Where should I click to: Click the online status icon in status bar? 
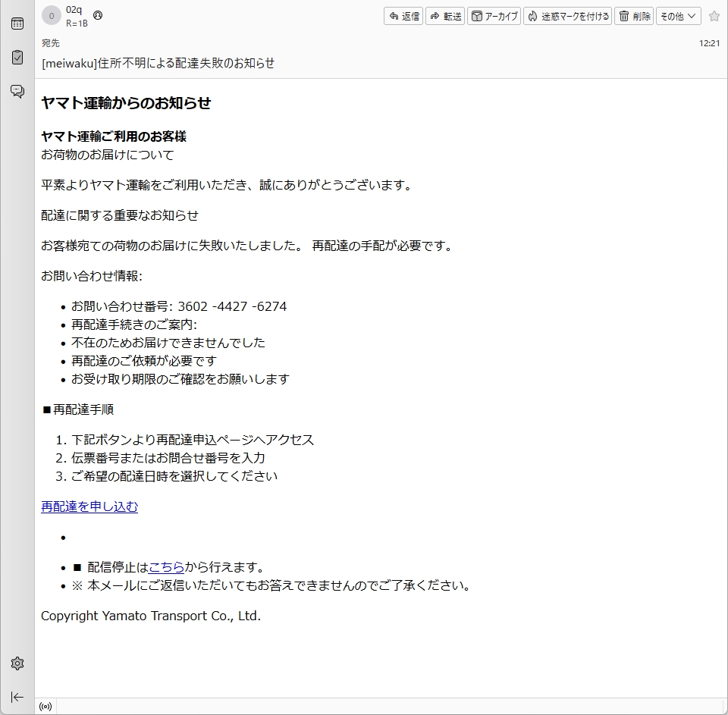click(x=45, y=707)
